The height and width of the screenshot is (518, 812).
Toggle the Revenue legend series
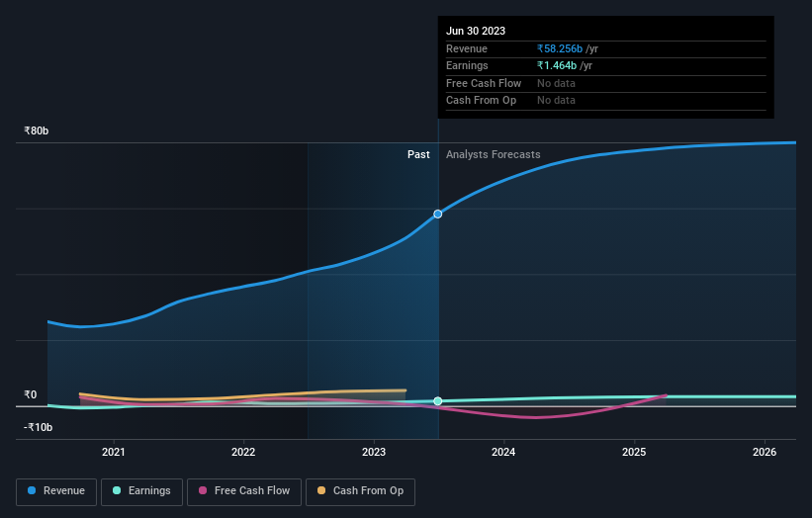pyautogui.click(x=56, y=491)
